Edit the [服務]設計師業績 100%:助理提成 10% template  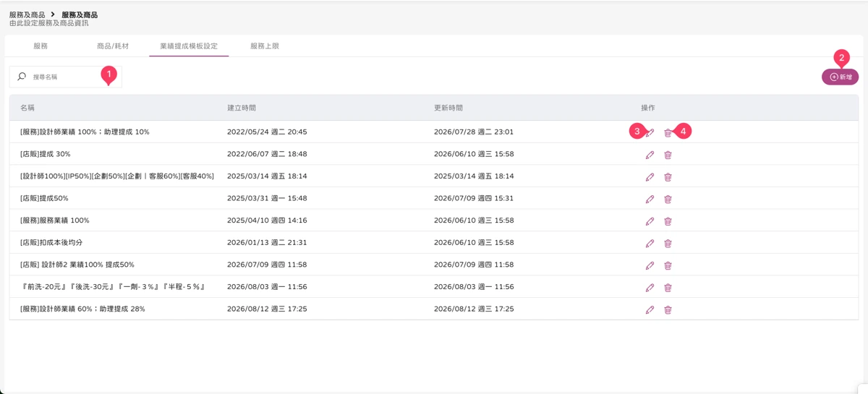point(650,132)
